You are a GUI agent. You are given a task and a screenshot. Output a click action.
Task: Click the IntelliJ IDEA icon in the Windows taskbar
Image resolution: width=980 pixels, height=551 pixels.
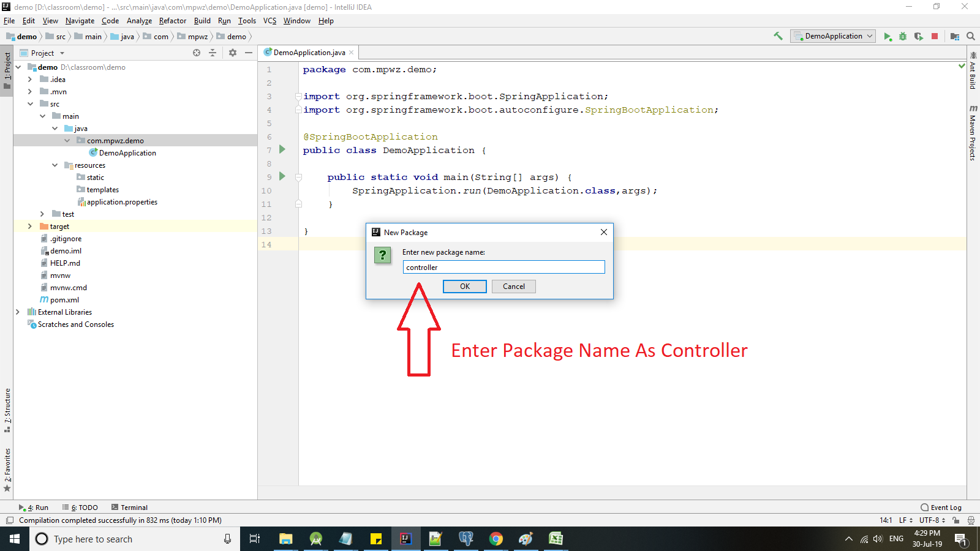click(405, 539)
